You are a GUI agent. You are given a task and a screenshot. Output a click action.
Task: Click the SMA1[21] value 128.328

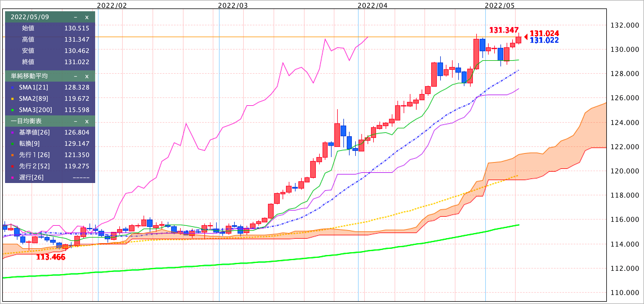tap(77, 88)
